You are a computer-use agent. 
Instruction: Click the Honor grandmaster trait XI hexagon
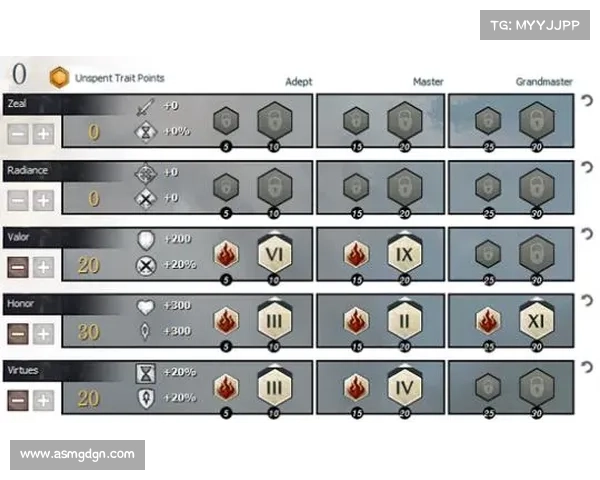point(536,322)
